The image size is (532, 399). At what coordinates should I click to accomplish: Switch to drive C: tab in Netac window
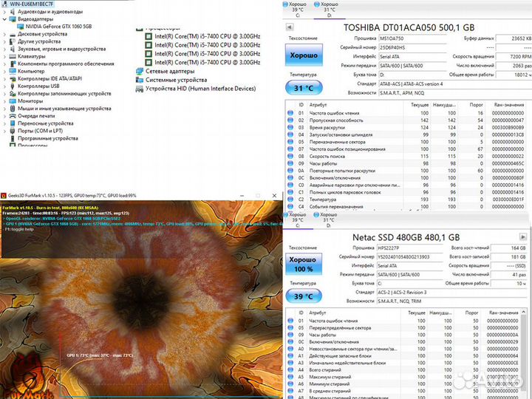click(x=297, y=219)
